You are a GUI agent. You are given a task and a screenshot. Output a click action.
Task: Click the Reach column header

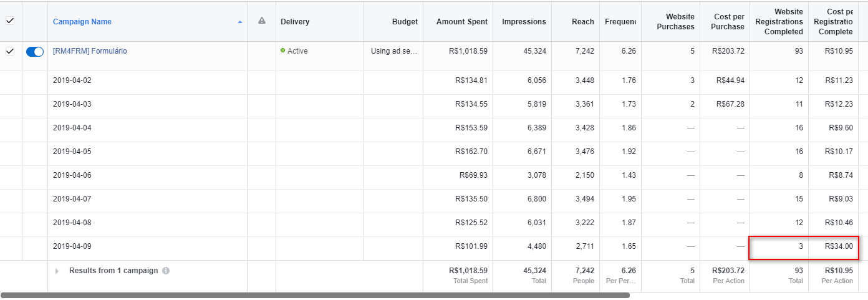pyautogui.click(x=582, y=22)
